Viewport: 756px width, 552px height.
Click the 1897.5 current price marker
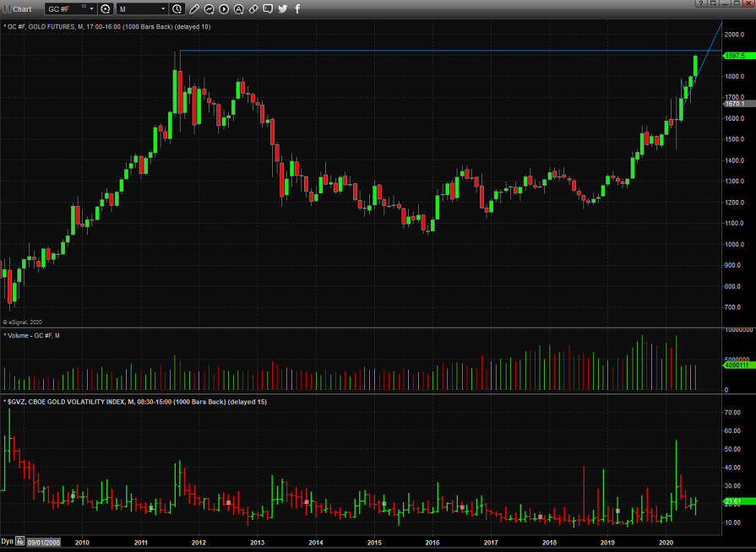pyautogui.click(x=739, y=56)
